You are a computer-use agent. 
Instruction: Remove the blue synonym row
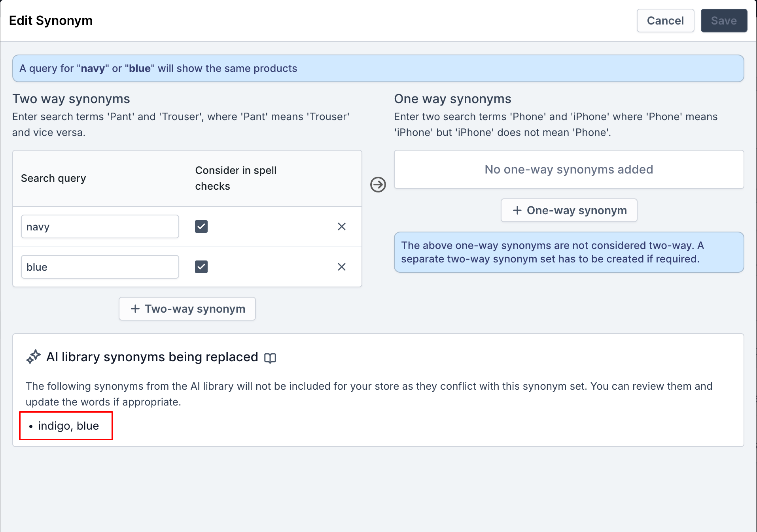[342, 267]
